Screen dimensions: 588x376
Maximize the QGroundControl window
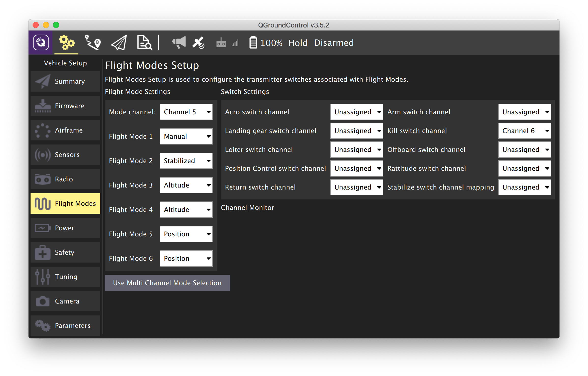pos(56,25)
